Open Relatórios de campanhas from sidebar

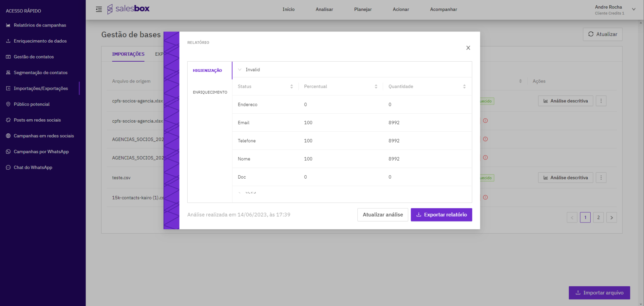coord(40,25)
